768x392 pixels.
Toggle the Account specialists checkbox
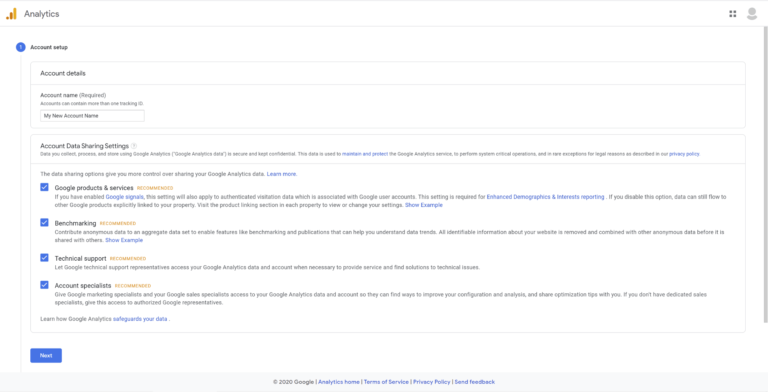[45, 285]
